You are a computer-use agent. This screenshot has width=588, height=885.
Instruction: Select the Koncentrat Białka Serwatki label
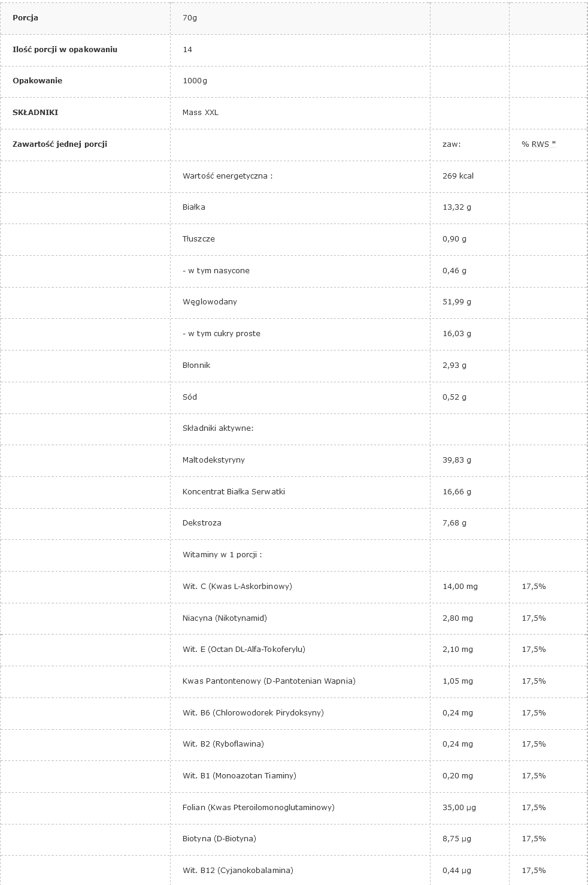(x=234, y=492)
